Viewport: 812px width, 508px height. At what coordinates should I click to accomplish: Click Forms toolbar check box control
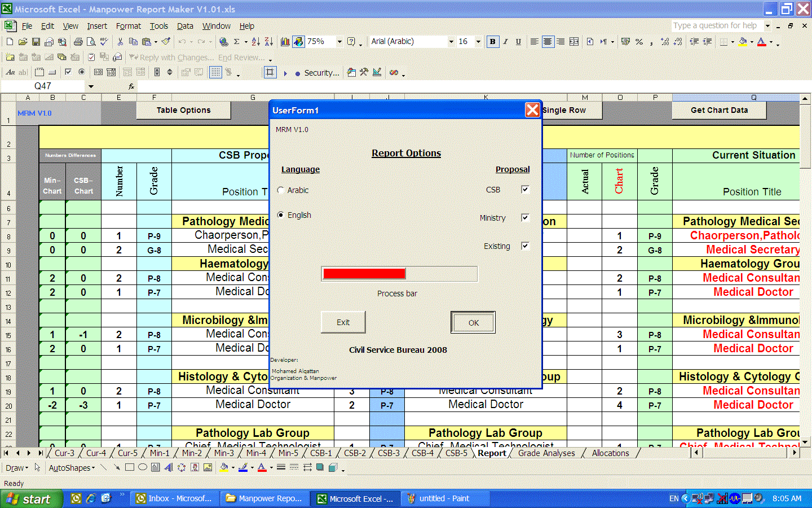(x=68, y=72)
